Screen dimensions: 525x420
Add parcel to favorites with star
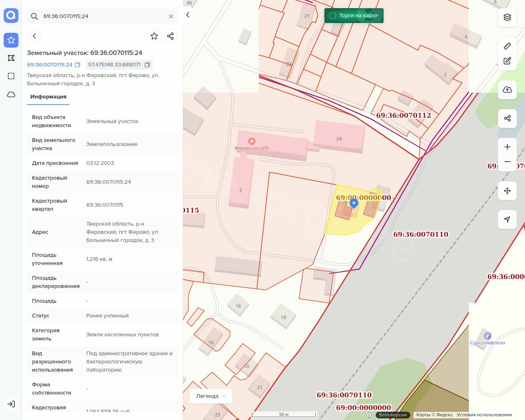154,36
